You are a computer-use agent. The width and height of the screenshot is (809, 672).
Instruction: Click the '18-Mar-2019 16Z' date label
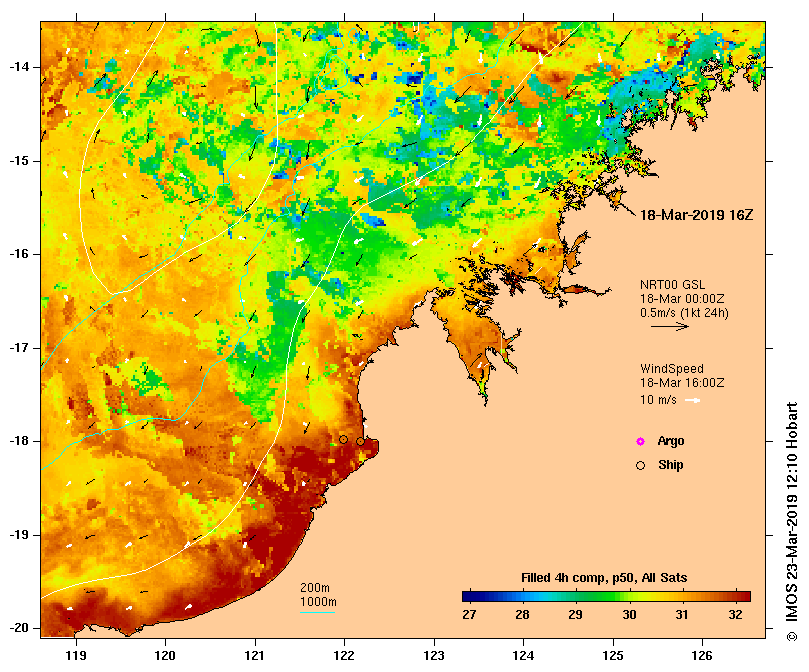click(x=697, y=215)
